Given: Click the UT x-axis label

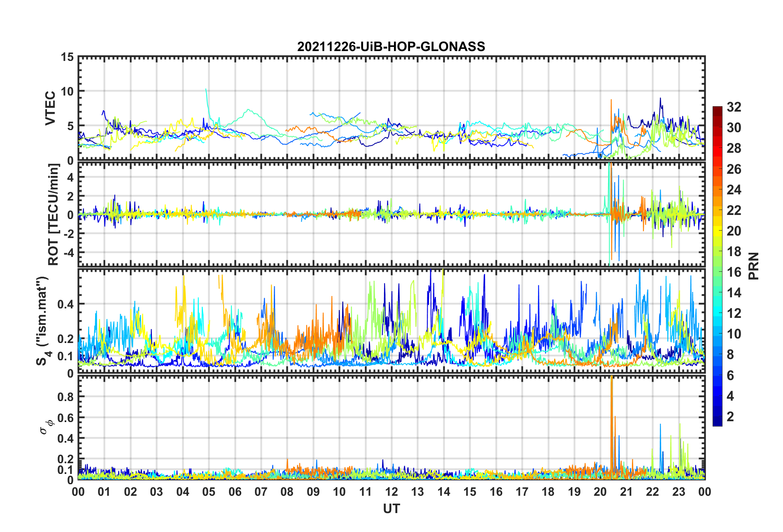Looking at the screenshot, I should coord(391,509).
